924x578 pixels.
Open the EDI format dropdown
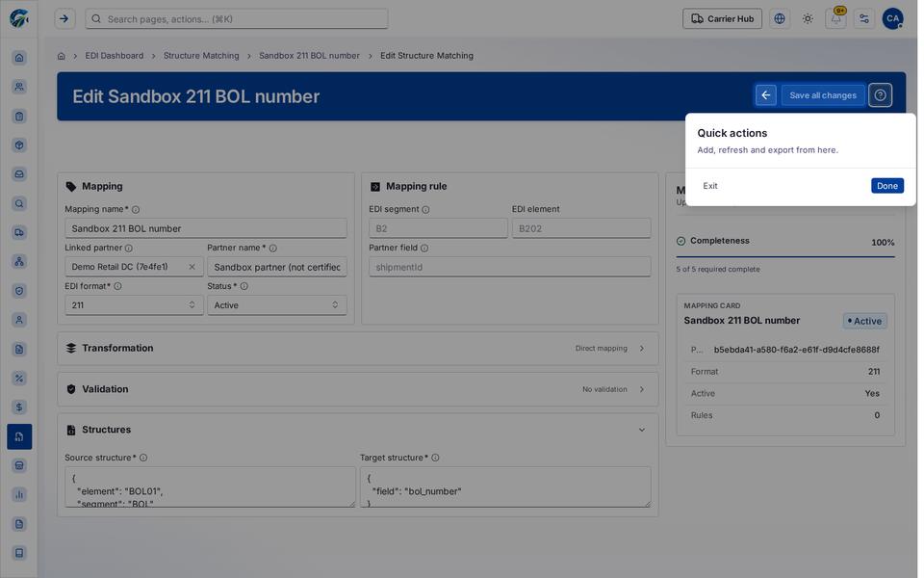point(135,305)
